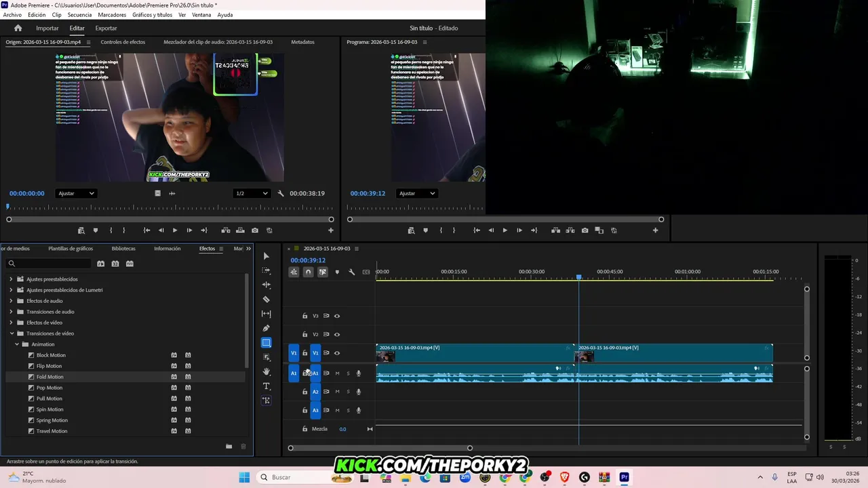Open Source monitor Ajustar zoom dropdown
The height and width of the screenshot is (488, 868).
(76, 193)
